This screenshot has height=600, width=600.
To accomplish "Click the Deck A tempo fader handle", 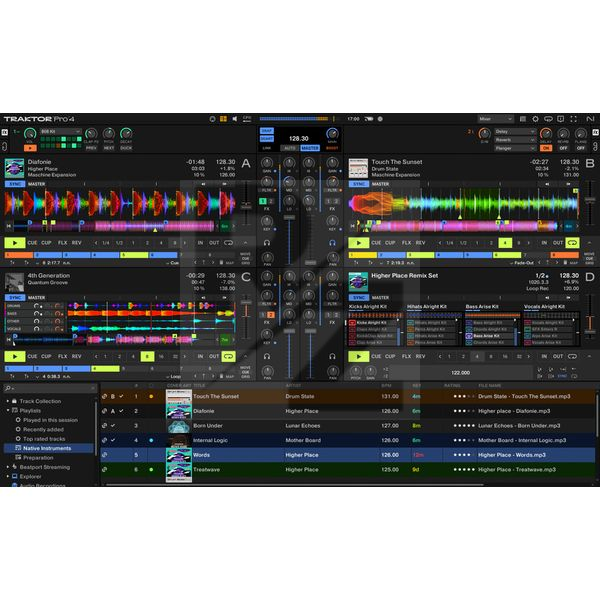I will click(x=246, y=208).
